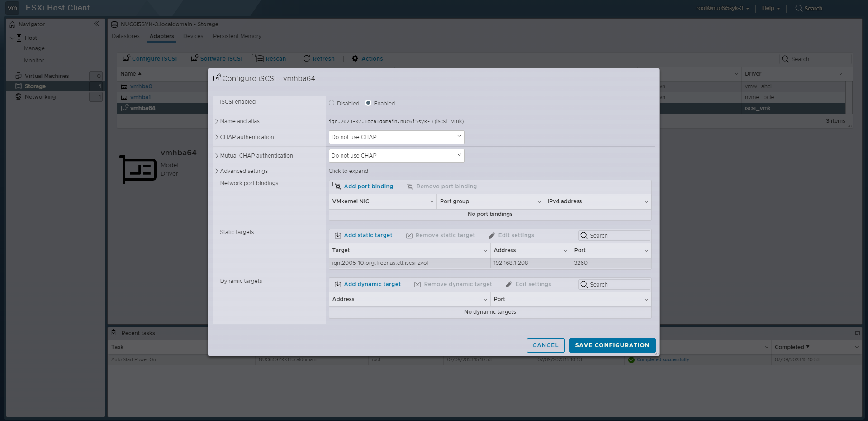Select the Disabled iSCSI radio button
Viewport: 868px width, 421px height.
332,103
